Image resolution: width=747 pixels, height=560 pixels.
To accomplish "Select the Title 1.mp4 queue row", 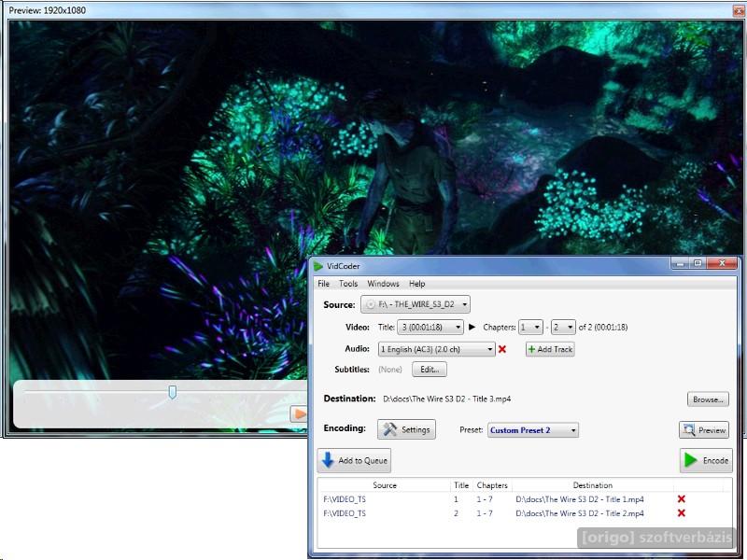I will tap(524, 499).
